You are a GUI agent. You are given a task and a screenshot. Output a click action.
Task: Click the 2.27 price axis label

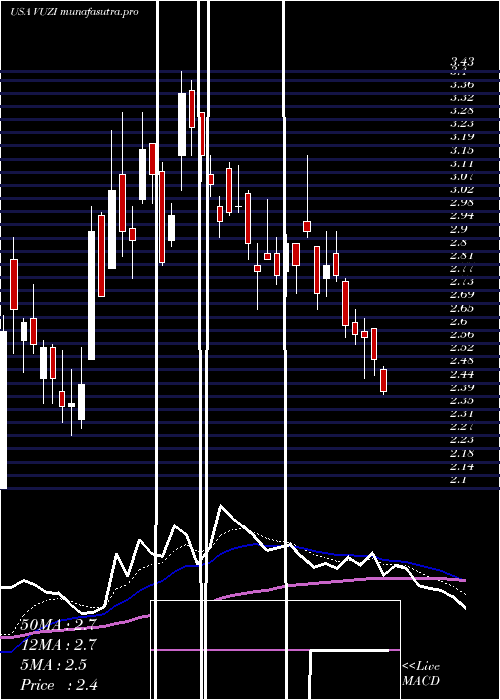point(462,427)
